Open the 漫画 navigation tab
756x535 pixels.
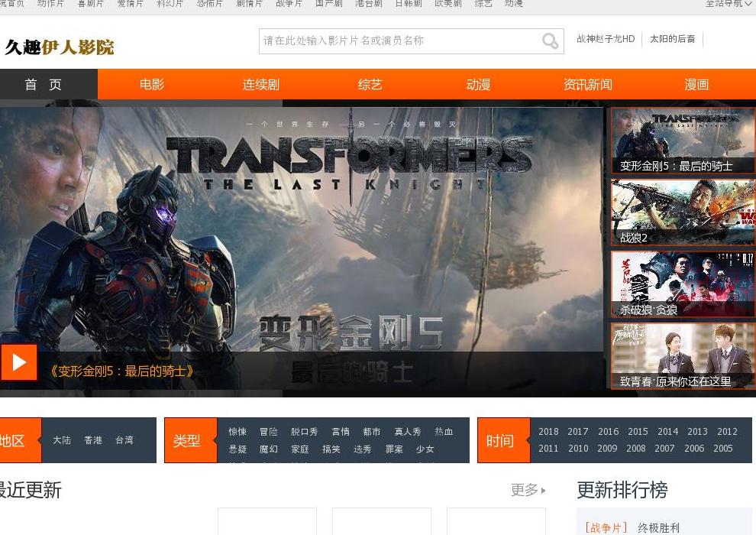696,84
